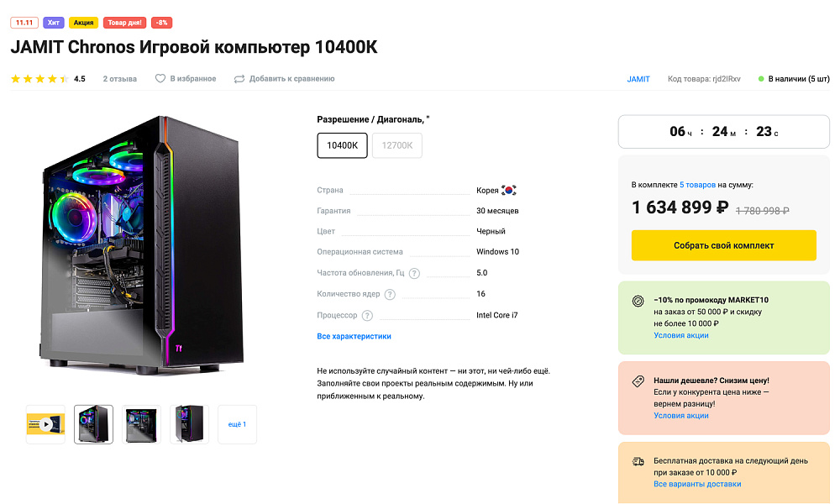This screenshot has width=840, height=504.
Task: Click the question mark next to «Количество ядер»
Action: point(390,294)
